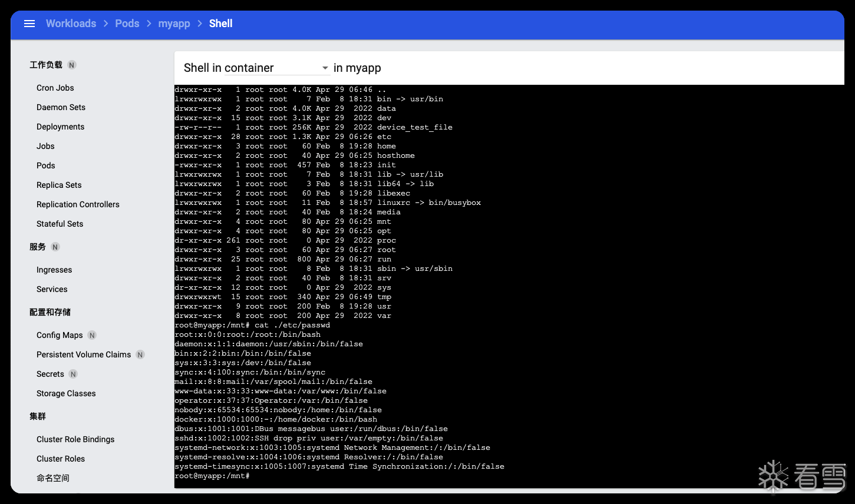855x504 pixels.
Task: Click the 'in myapp' title text
Action: tap(357, 68)
